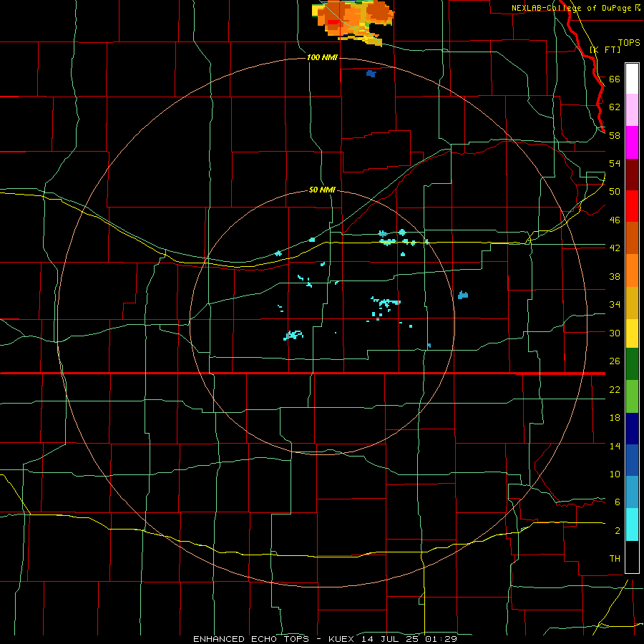
Task: Select the 46 scale value
Action: (x=615, y=220)
